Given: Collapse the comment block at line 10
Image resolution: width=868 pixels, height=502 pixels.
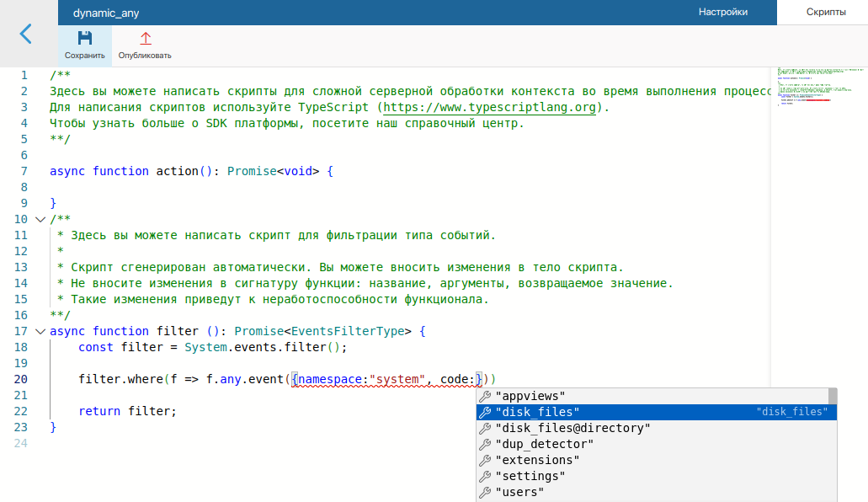Looking at the screenshot, I should [x=40, y=220].
